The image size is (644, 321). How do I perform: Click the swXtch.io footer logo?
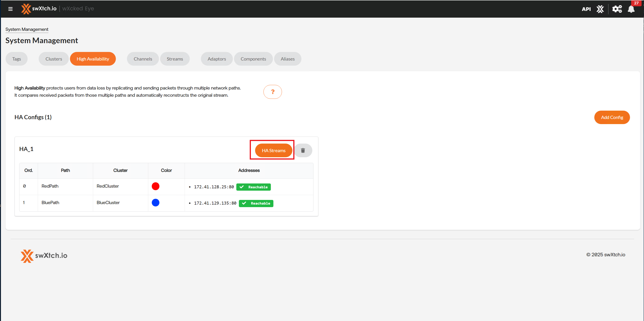pyautogui.click(x=44, y=256)
